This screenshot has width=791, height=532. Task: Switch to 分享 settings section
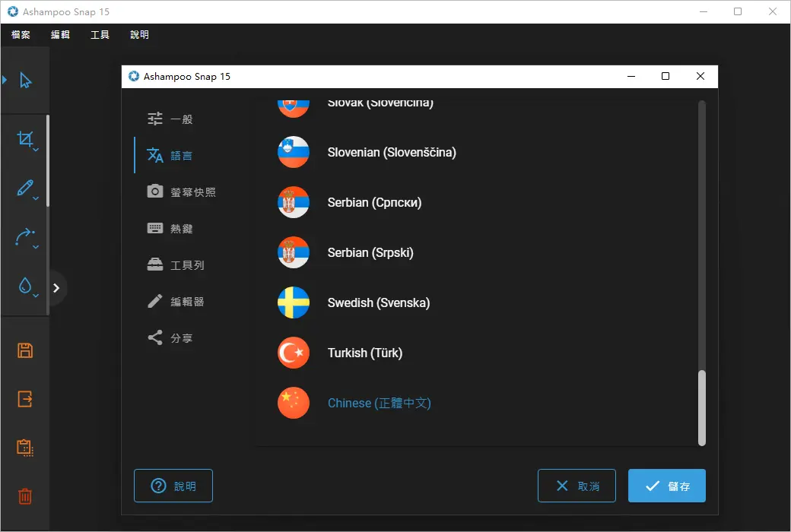coord(170,337)
